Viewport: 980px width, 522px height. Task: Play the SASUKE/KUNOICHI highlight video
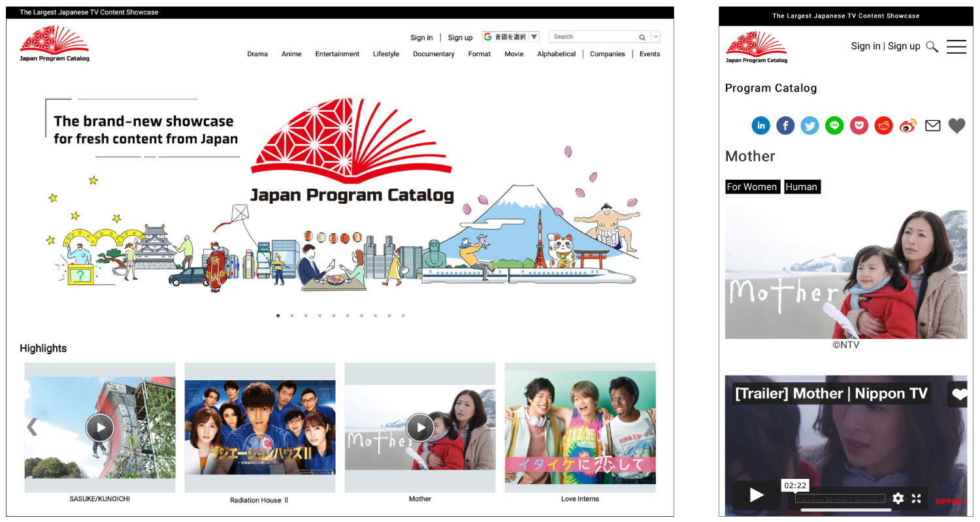[x=100, y=428]
